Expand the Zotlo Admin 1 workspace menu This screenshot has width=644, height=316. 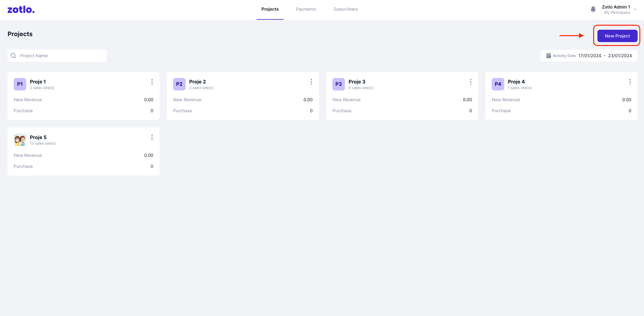pyautogui.click(x=635, y=9)
